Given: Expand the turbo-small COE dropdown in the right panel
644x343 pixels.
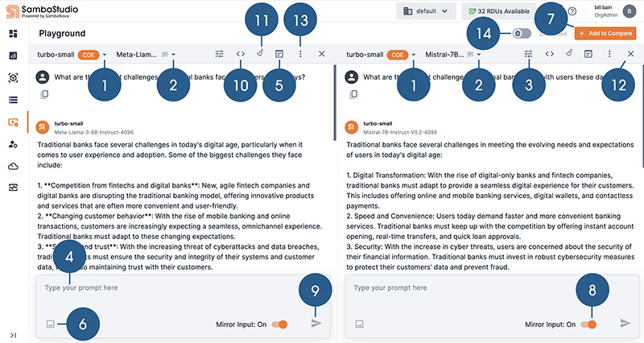Looking at the screenshot, I should pos(414,55).
